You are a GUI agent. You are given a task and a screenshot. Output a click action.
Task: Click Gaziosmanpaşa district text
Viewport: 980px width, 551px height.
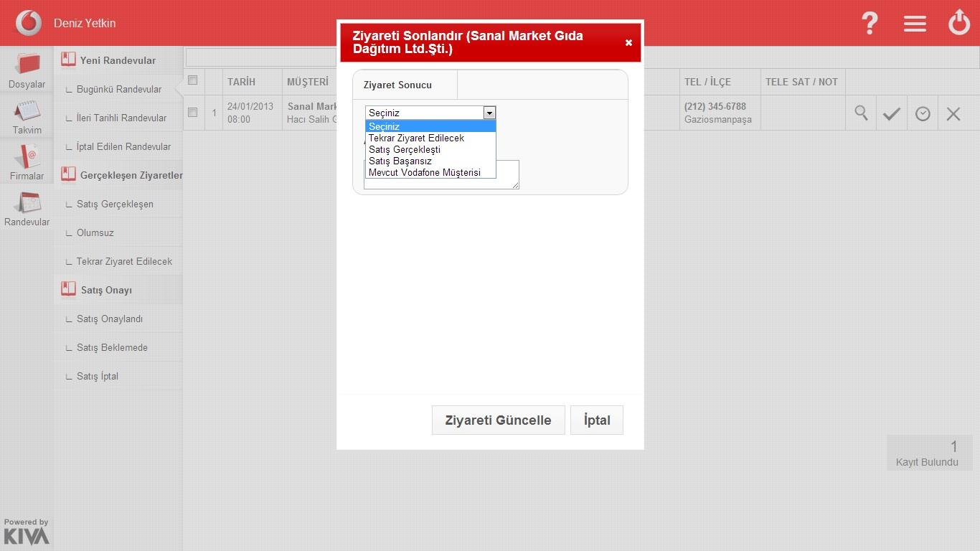(717, 119)
